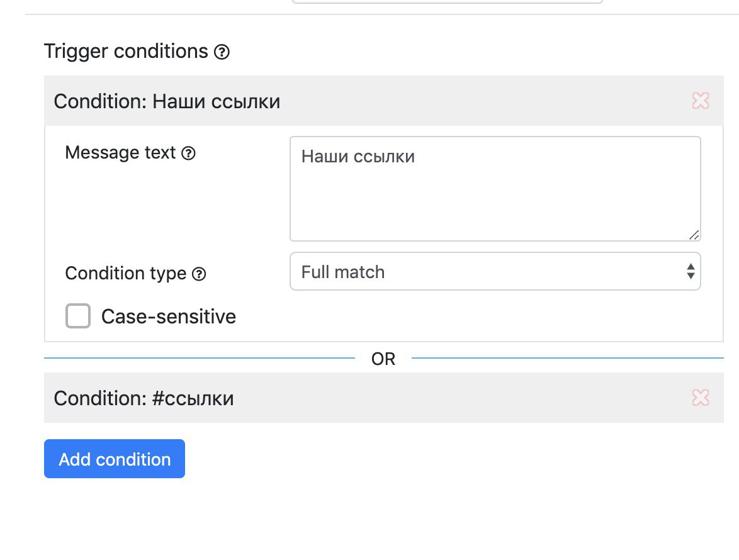Enable the Case-sensitive checkbox
The height and width of the screenshot is (560, 739).
[78, 316]
